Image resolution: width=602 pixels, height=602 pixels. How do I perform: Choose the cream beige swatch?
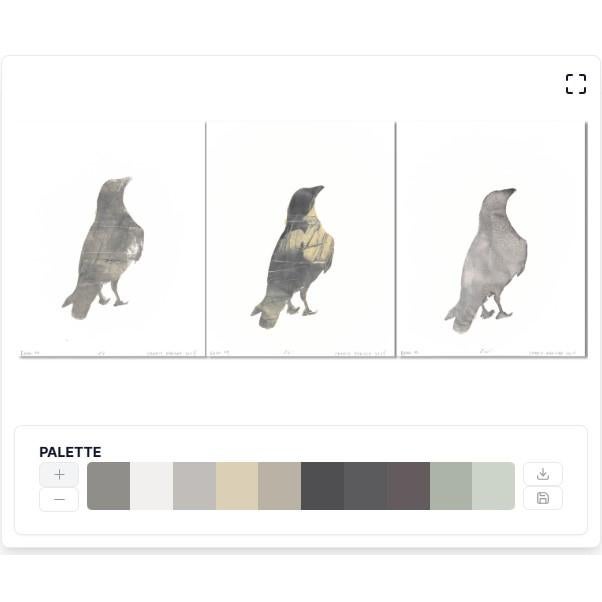coord(237,486)
